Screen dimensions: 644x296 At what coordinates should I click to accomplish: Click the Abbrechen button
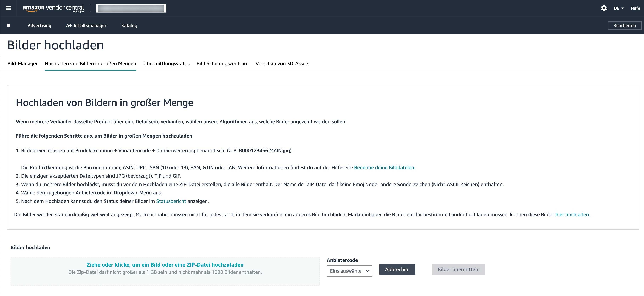tap(397, 269)
